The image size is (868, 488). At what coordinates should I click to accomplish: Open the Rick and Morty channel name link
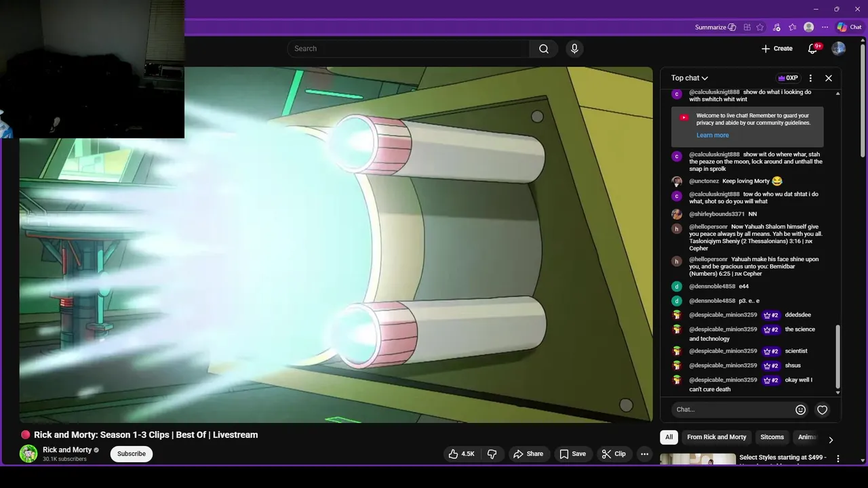67,450
